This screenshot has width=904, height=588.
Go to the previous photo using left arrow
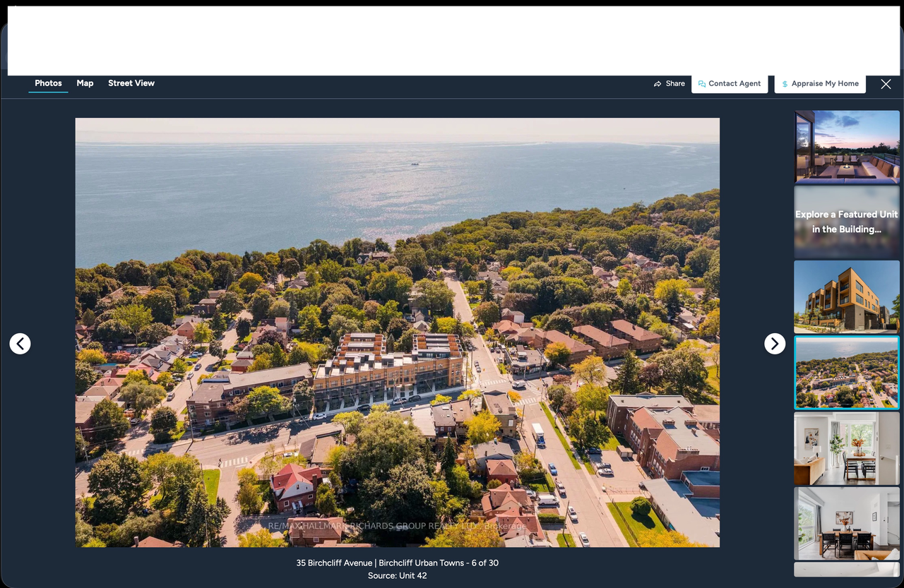coord(20,344)
